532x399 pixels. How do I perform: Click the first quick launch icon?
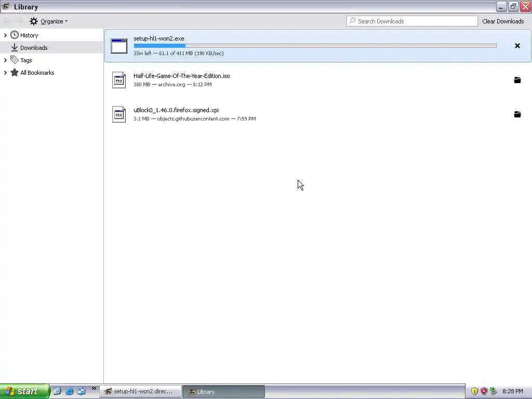tap(57, 391)
